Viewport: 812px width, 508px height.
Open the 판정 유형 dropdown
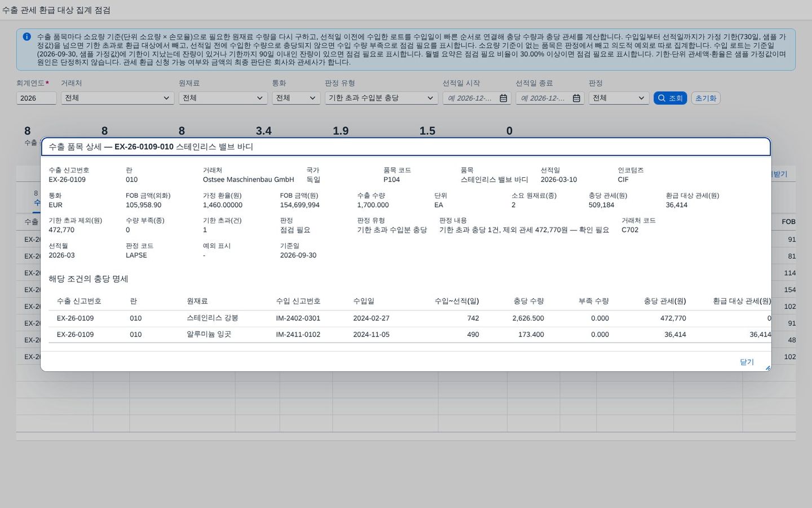(381, 98)
